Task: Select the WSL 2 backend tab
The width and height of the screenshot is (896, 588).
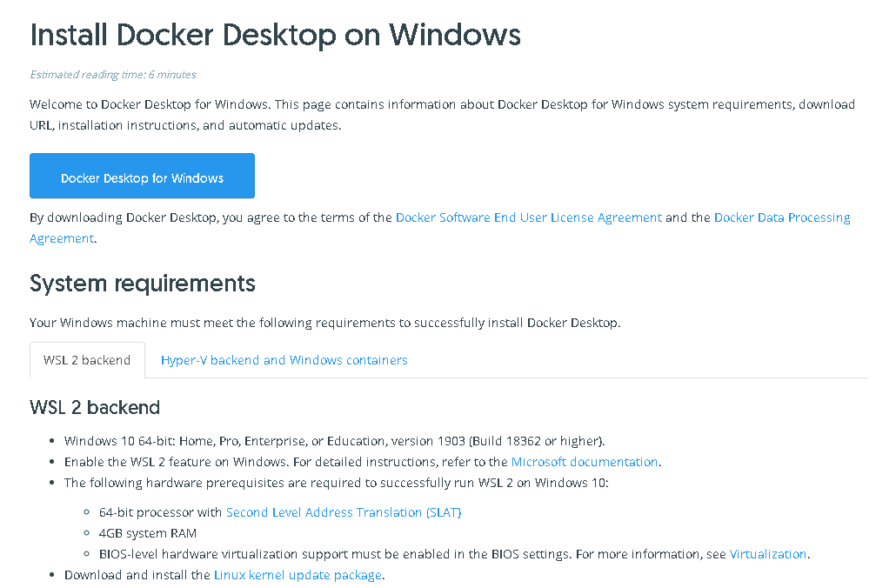Action: tap(87, 360)
